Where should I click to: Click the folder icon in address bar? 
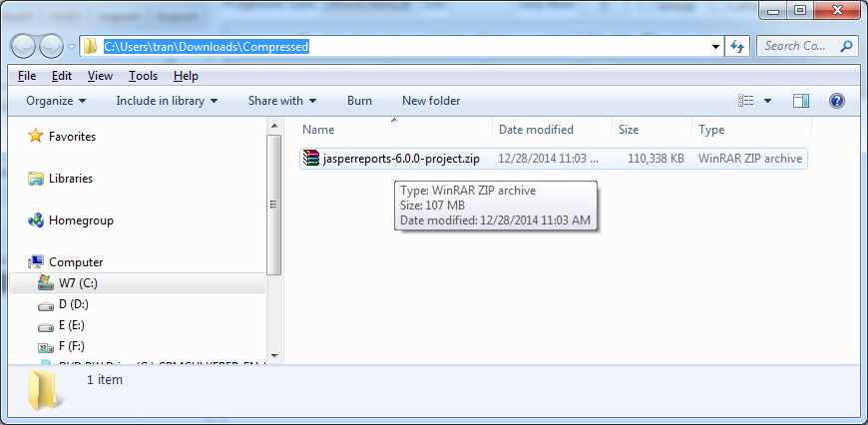pyautogui.click(x=90, y=47)
